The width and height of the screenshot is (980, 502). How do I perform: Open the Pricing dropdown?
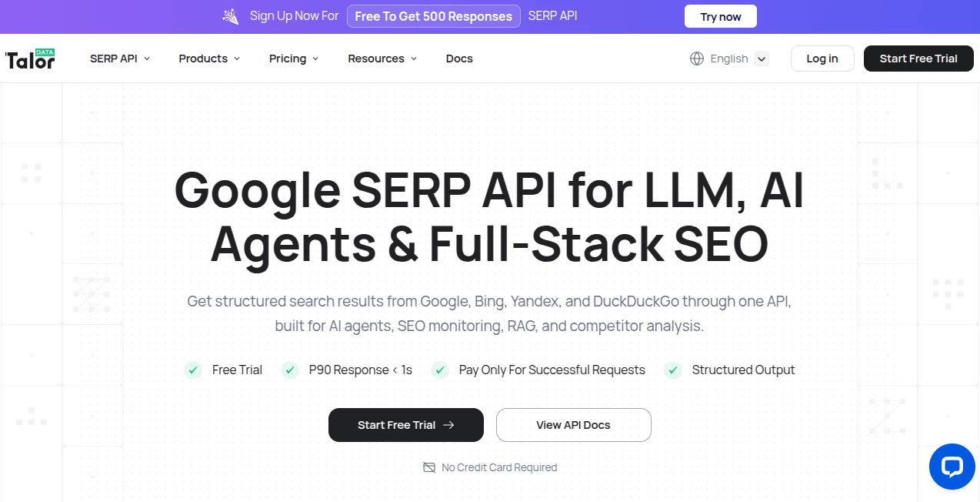[x=294, y=59]
